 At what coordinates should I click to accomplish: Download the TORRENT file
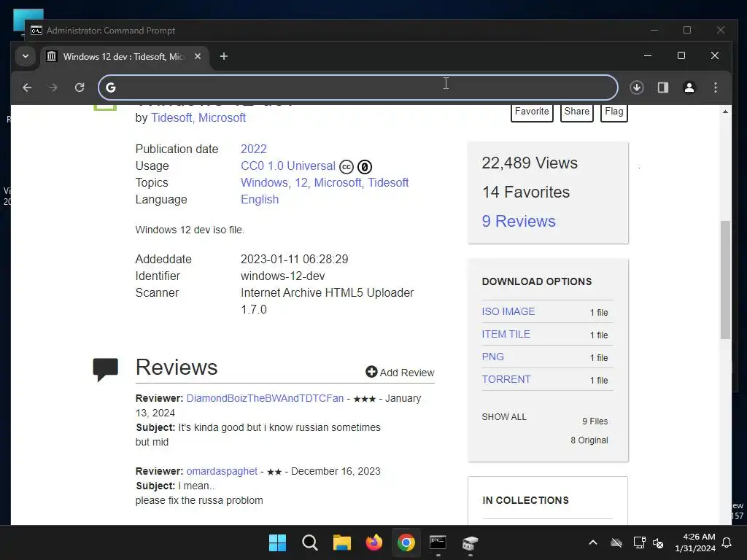tap(506, 379)
